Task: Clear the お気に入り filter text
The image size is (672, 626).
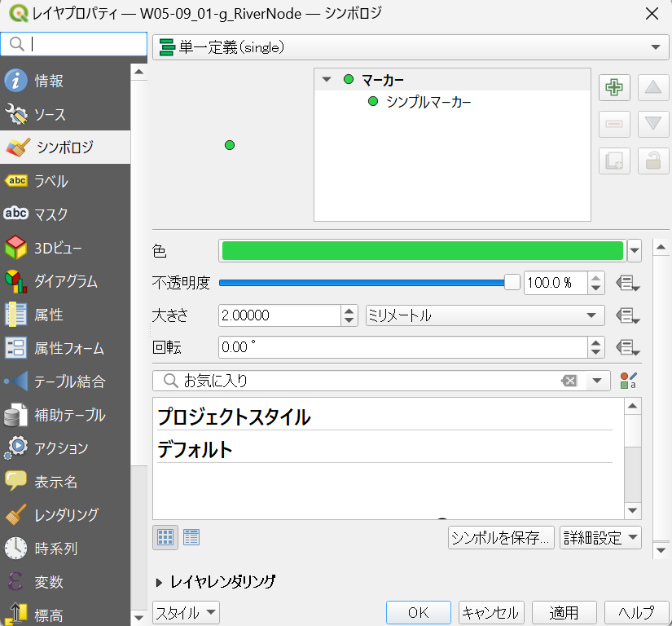Action: point(569,381)
